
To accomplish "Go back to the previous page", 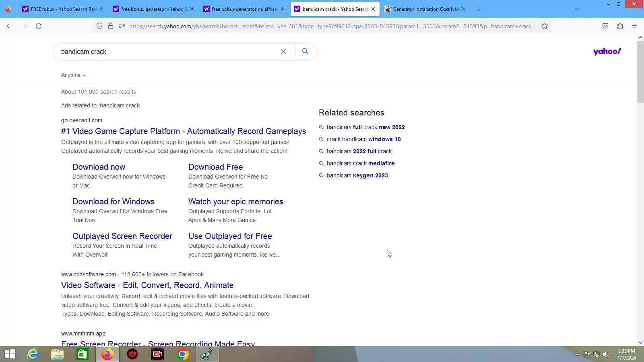I will click(10, 26).
